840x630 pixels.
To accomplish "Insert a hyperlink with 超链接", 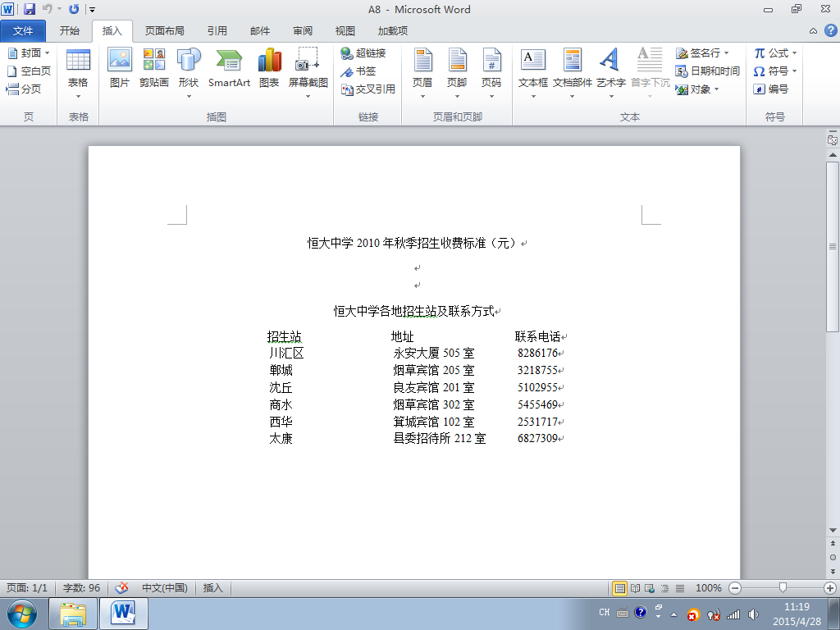I will (x=363, y=53).
